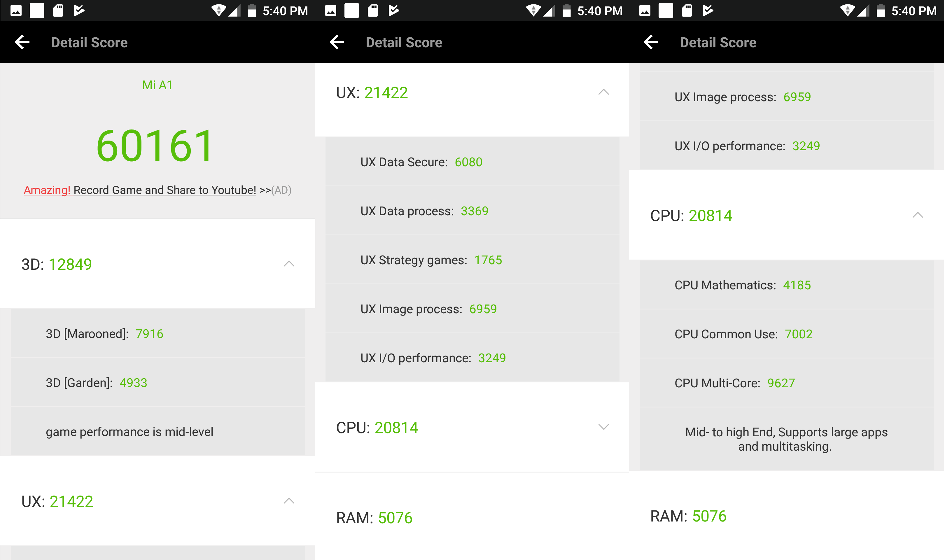Viewport: 945px width, 560px height.
Task: Tap Mi A1 device name
Action: pyautogui.click(x=157, y=85)
